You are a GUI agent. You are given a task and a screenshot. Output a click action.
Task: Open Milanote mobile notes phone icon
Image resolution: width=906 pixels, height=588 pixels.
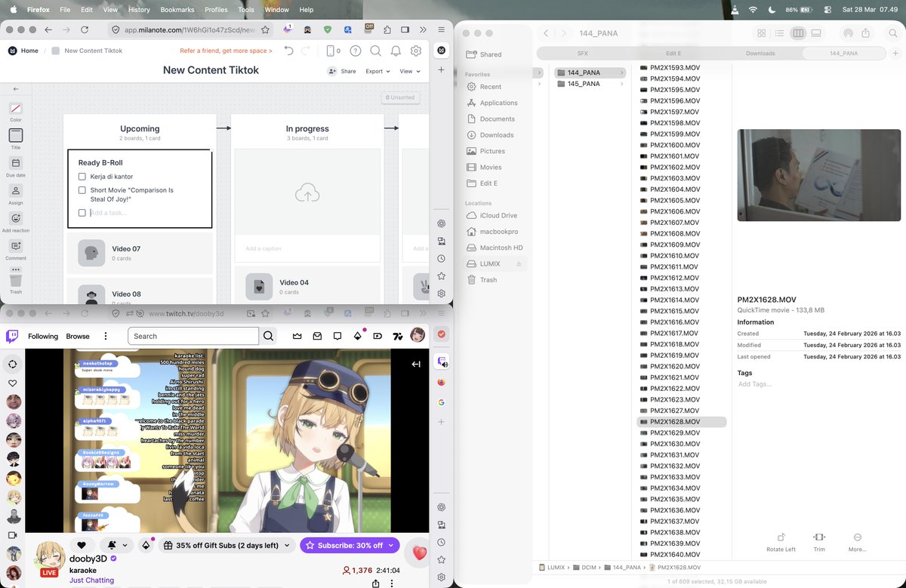click(332, 51)
